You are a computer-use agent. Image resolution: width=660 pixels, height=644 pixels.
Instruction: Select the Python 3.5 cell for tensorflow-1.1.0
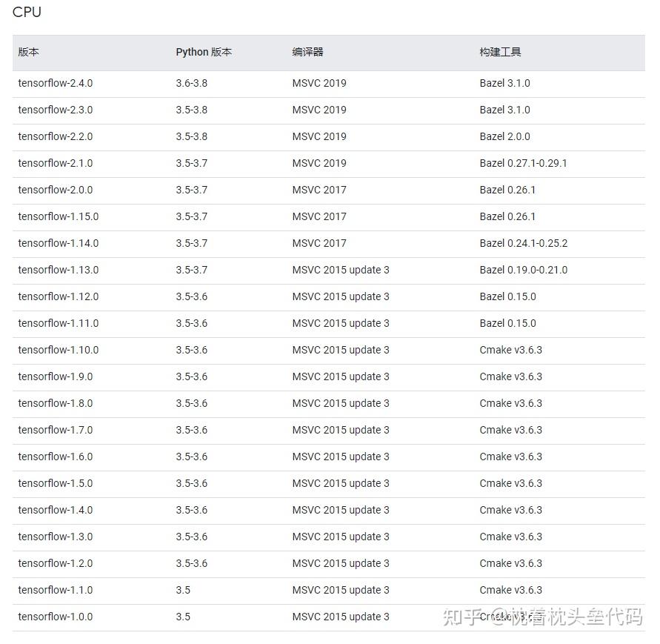[x=183, y=590]
